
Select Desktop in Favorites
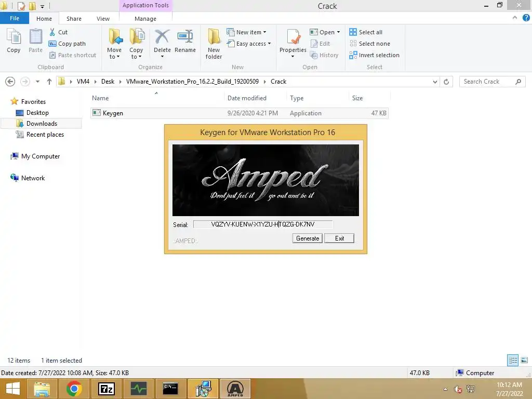(37, 113)
